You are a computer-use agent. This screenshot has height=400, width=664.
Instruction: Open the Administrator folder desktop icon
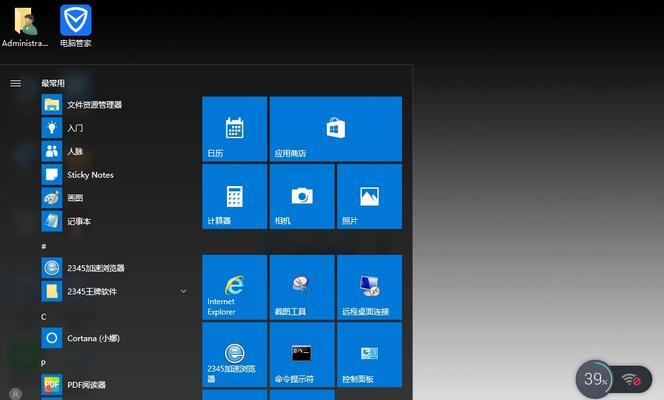[x=25, y=26]
